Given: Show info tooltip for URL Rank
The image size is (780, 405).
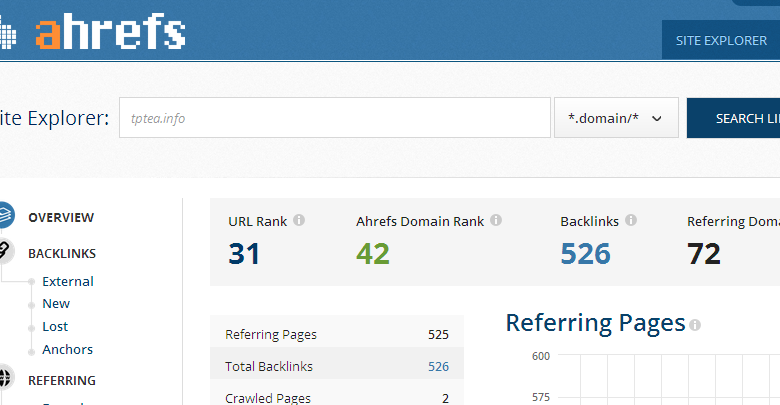Looking at the screenshot, I should coord(299,220).
